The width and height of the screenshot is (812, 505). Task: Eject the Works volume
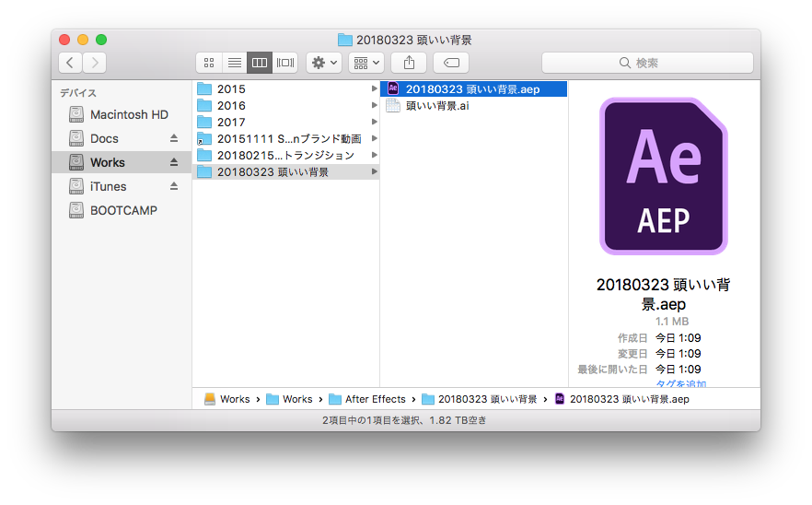[174, 162]
